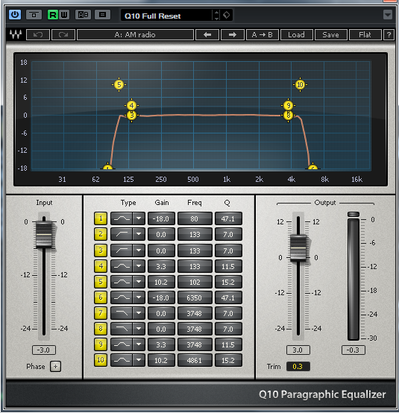Click band 6 frequency value 6350
The image size is (399, 413).
click(195, 297)
